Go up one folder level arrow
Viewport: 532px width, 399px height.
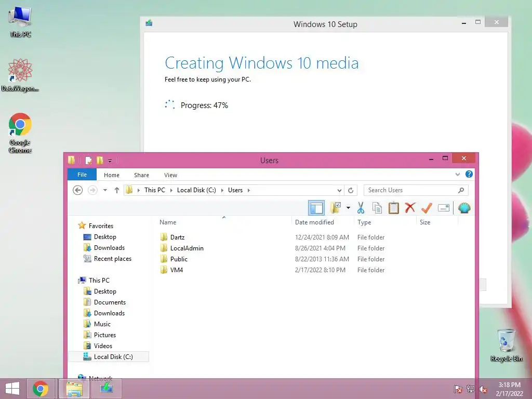(x=117, y=190)
